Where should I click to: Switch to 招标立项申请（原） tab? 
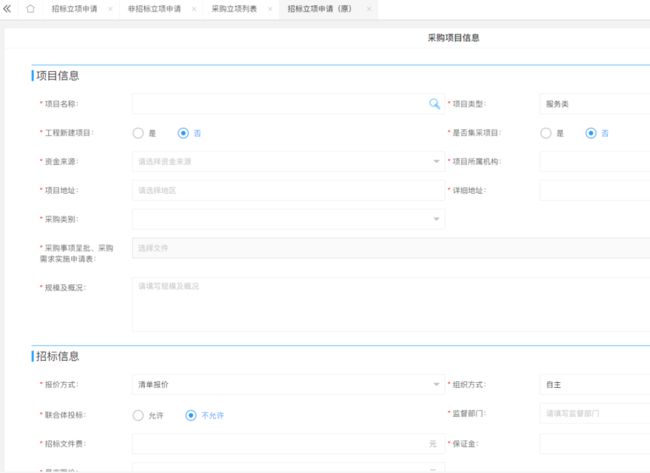[320, 9]
